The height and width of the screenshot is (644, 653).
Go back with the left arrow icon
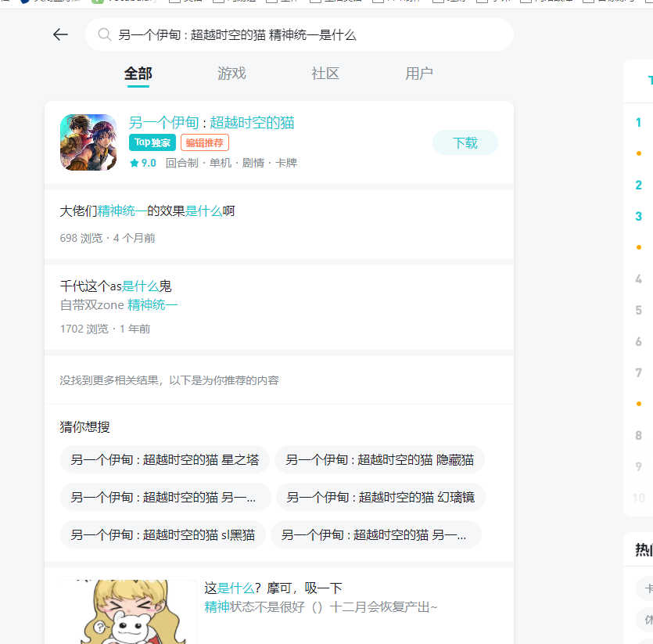point(60,34)
